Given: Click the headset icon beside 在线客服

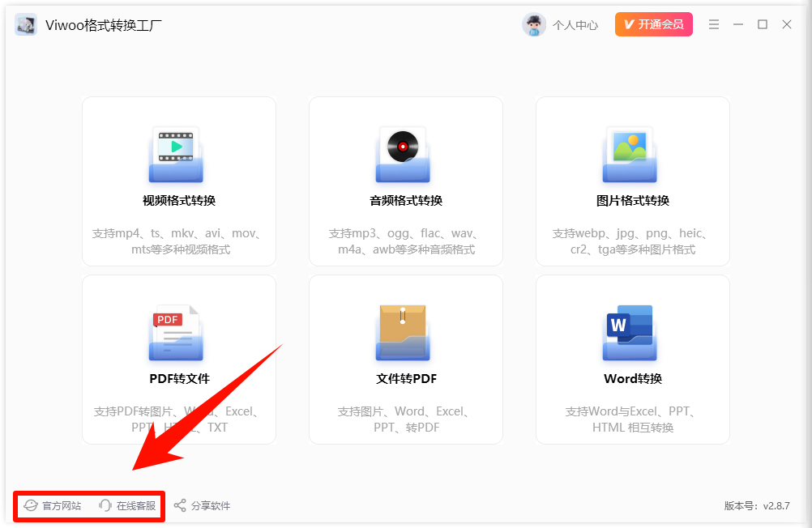Looking at the screenshot, I should (x=105, y=505).
